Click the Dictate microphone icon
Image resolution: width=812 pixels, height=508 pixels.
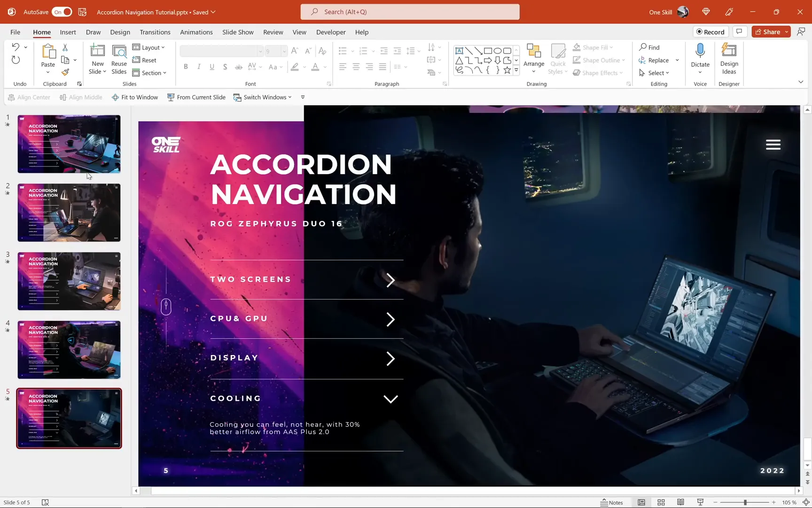tap(700, 51)
